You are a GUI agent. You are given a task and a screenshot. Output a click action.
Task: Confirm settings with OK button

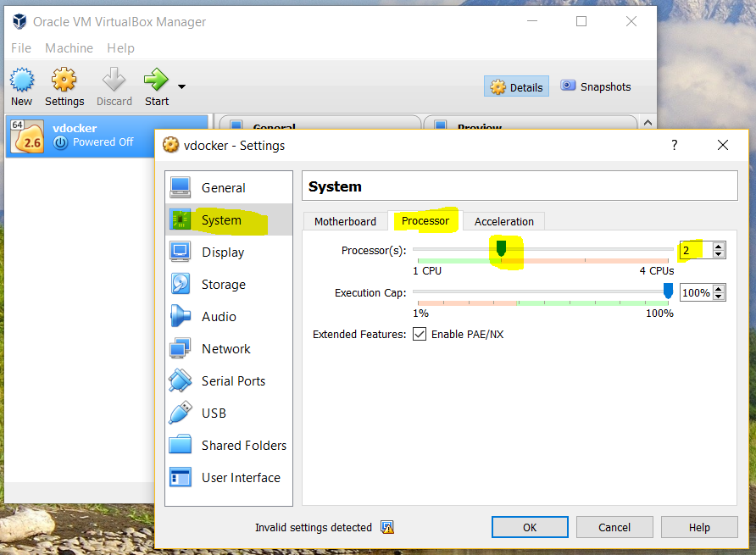coord(530,527)
